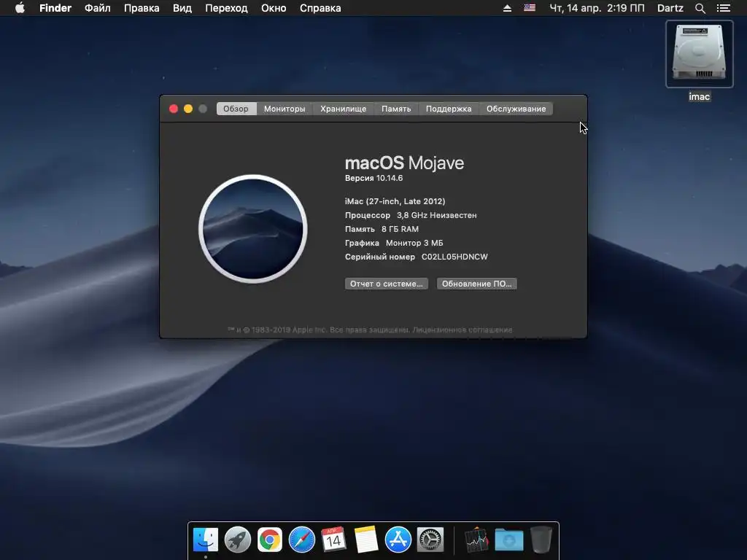747x560 pixels.
Task: Open the Stocks app in Dock
Action: pyautogui.click(x=476, y=540)
